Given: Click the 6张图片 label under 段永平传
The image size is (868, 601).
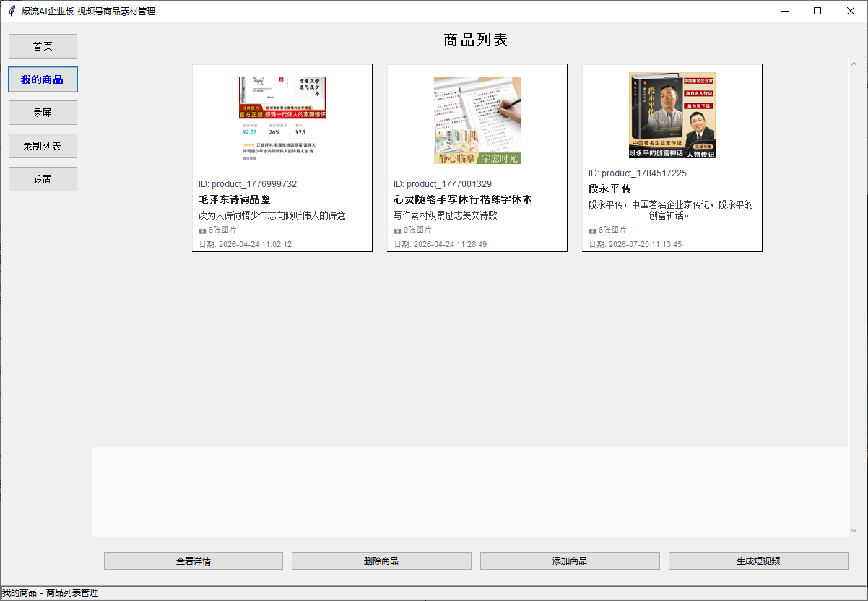Looking at the screenshot, I should (x=612, y=230).
